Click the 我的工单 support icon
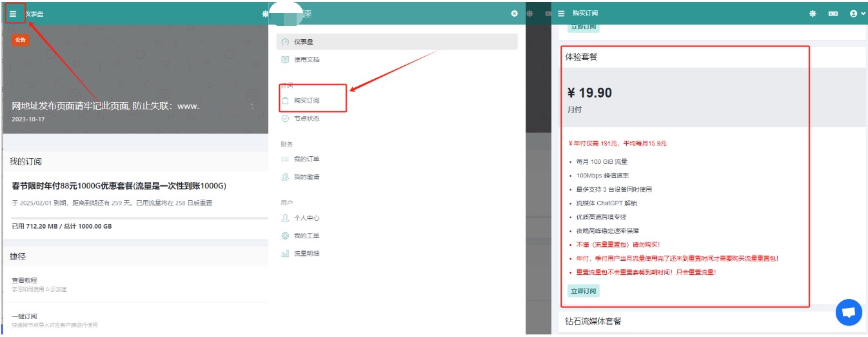 pyautogui.click(x=285, y=236)
